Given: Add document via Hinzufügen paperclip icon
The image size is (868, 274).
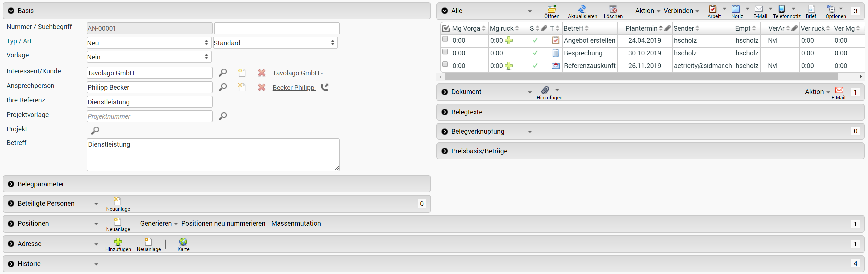Looking at the screenshot, I should pyautogui.click(x=545, y=90).
